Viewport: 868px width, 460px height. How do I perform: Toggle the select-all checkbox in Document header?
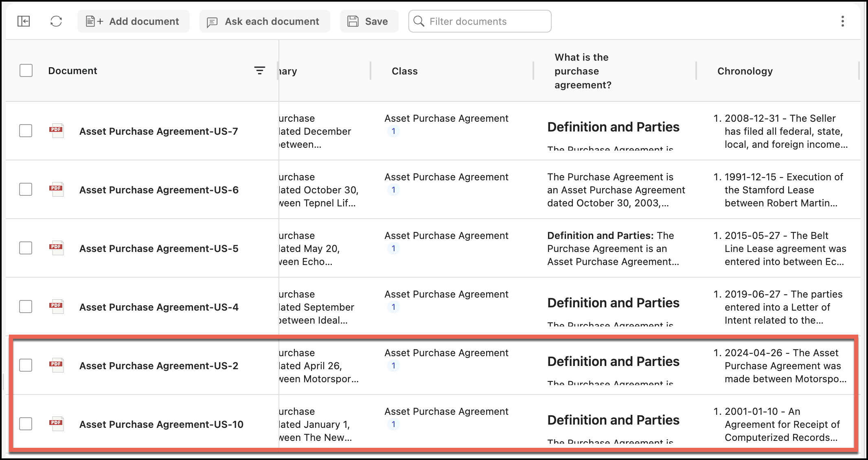point(26,70)
